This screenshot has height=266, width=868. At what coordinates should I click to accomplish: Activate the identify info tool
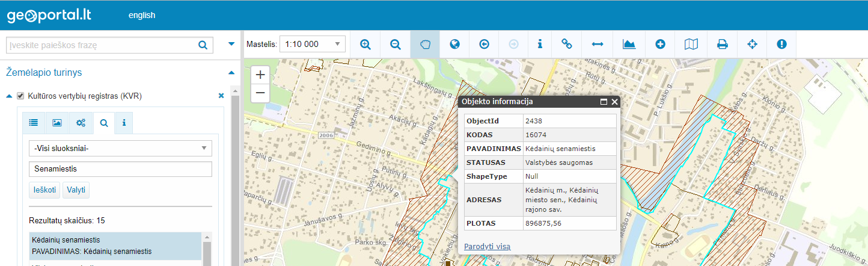540,44
